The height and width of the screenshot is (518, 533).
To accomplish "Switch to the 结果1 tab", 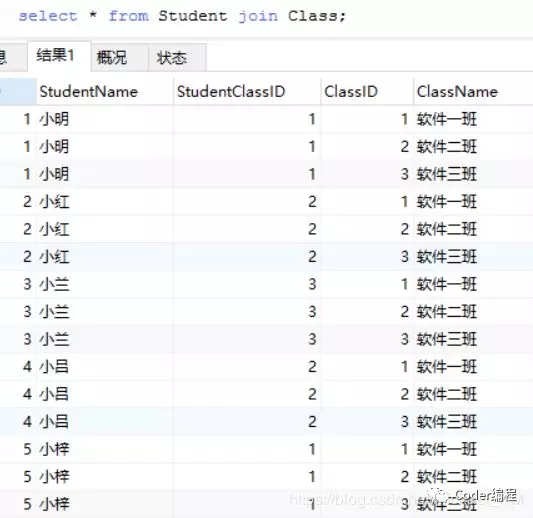I will tap(59, 56).
